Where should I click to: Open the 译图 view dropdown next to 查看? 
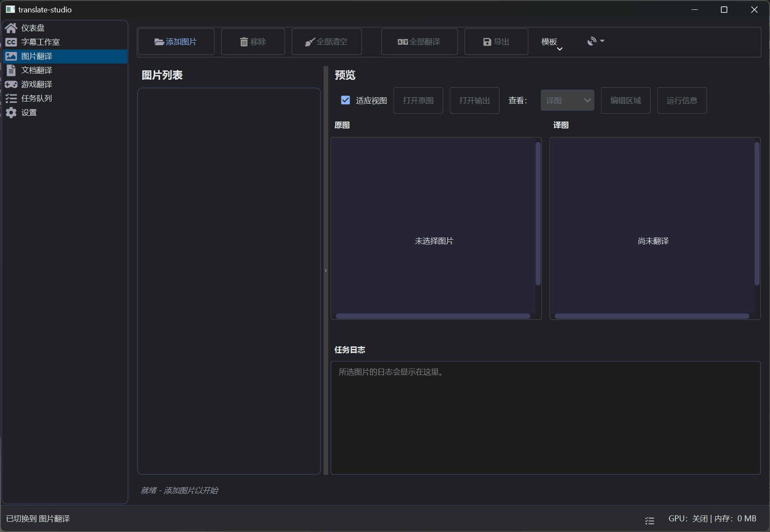[567, 100]
